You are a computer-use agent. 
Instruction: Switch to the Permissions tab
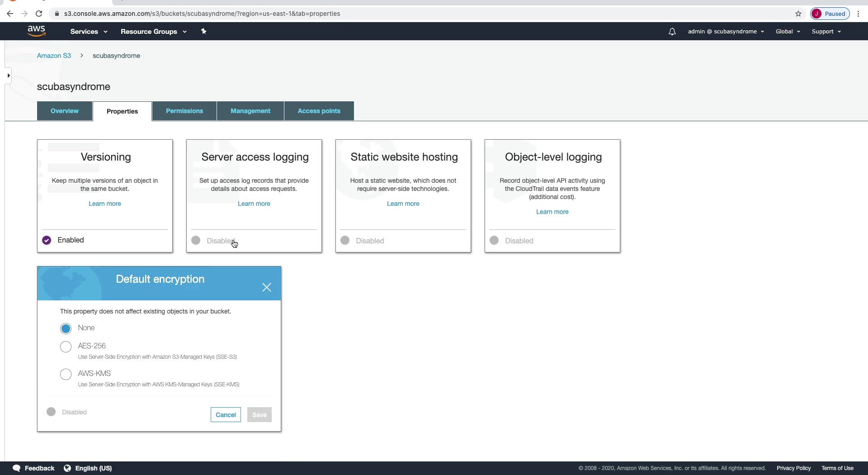pyautogui.click(x=184, y=111)
